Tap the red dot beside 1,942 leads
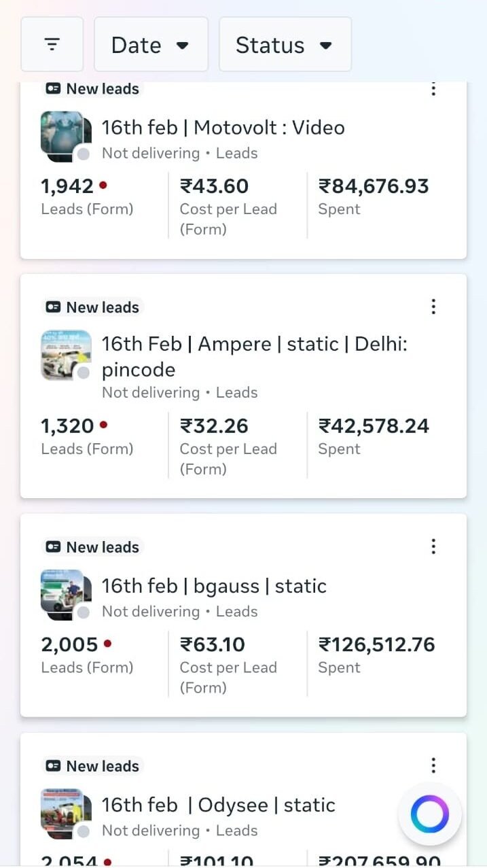Viewport: 487px width, 868px height. pos(103,185)
